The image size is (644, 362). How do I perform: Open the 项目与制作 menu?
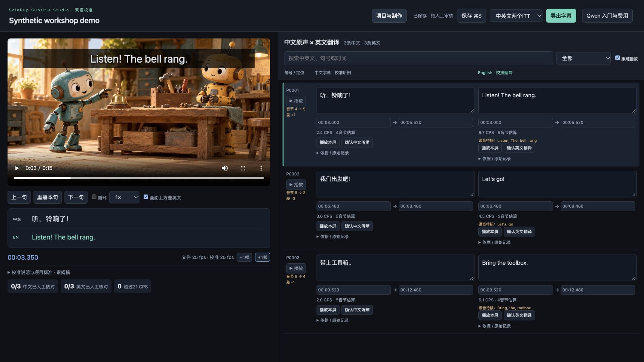click(x=389, y=16)
